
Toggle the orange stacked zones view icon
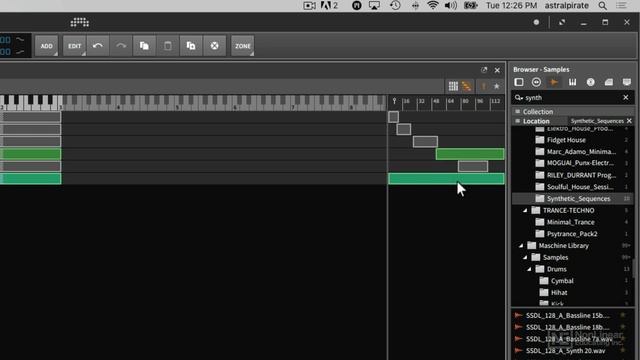pyautogui.click(x=467, y=86)
